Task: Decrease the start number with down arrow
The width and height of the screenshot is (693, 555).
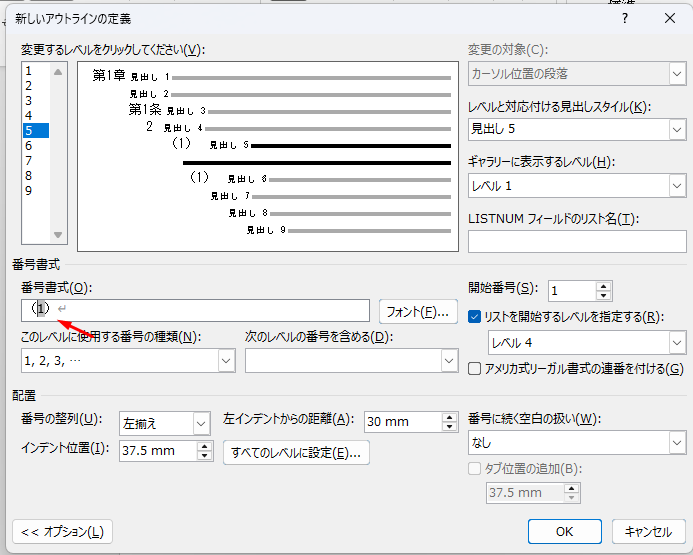Action: 603,296
